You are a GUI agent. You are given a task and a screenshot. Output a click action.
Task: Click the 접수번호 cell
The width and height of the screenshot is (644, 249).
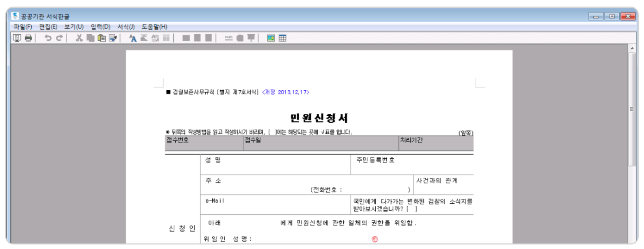(x=204, y=143)
